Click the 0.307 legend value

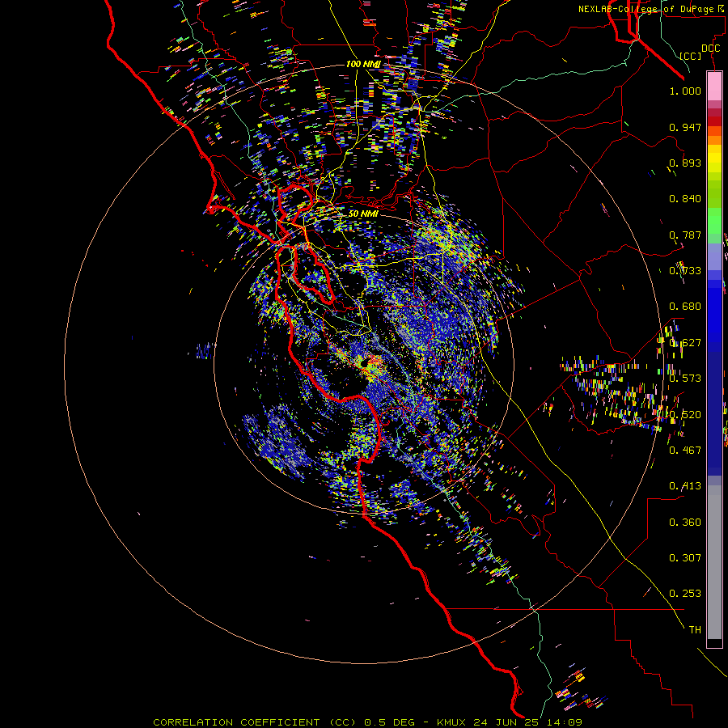[685, 558]
